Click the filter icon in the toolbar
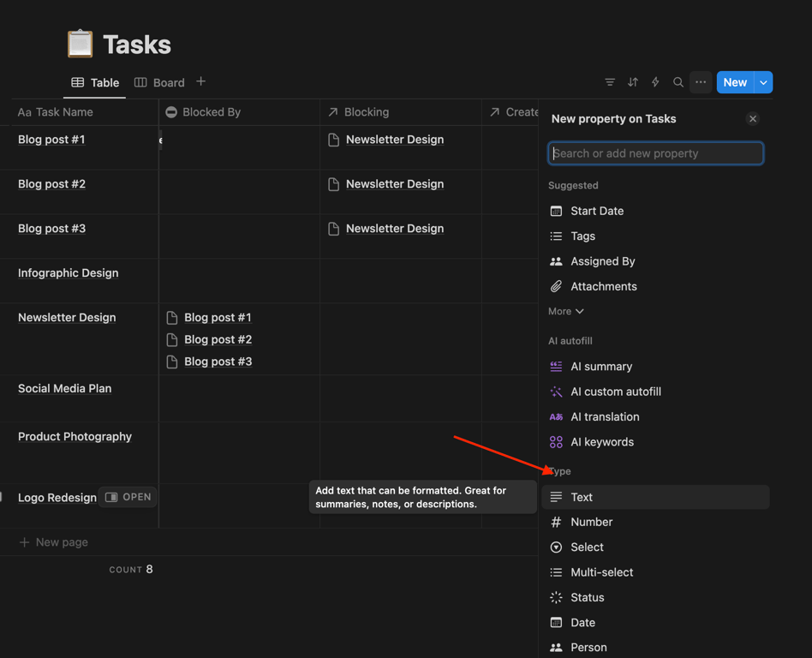This screenshot has height=658, width=812. [x=610, y=82]
